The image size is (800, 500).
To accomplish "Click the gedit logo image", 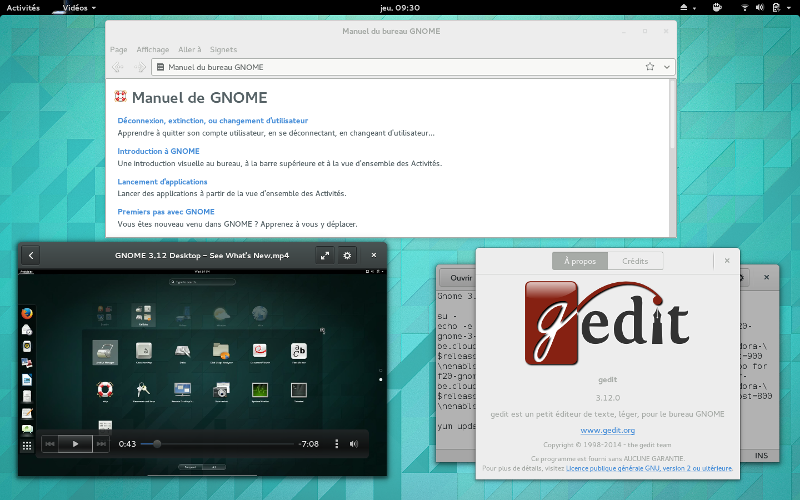I will tap(607, 322).
